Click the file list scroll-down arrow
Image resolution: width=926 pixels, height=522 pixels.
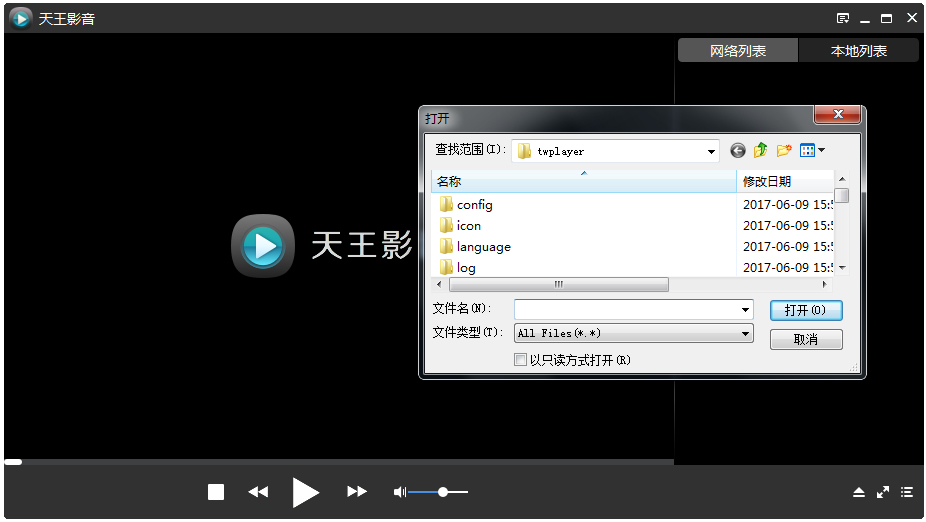point(842,268)
